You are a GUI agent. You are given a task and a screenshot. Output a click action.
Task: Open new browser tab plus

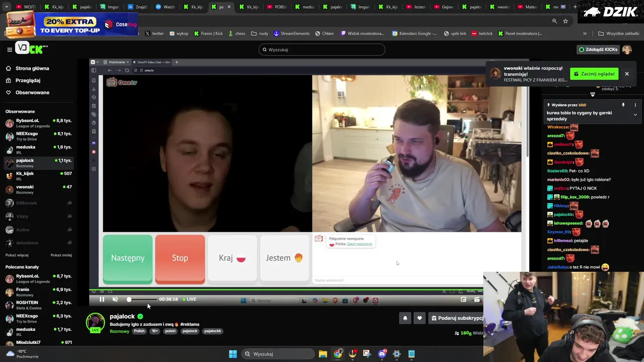coord(576,7)
